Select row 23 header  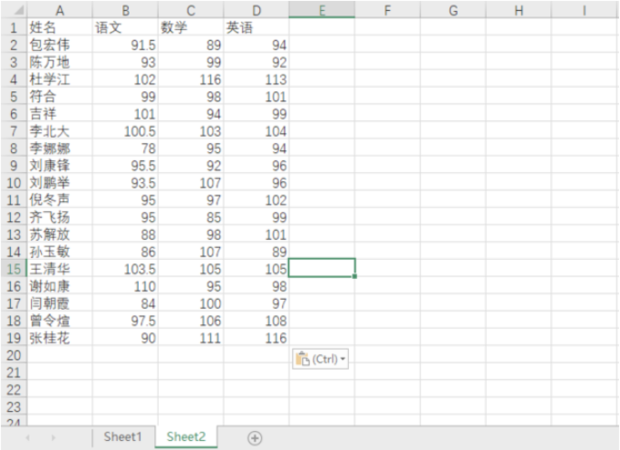[x=14, y=407]
